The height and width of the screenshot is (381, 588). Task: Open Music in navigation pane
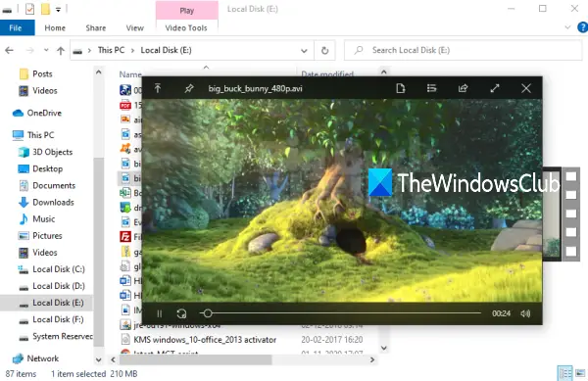(43, 218)
